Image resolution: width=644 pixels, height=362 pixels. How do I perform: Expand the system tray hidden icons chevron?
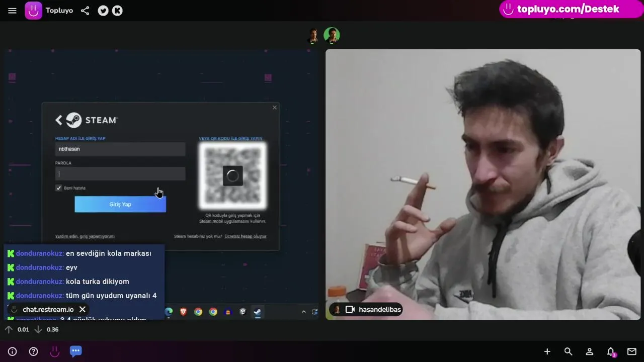pyautogui.click(x=303, y=312)
